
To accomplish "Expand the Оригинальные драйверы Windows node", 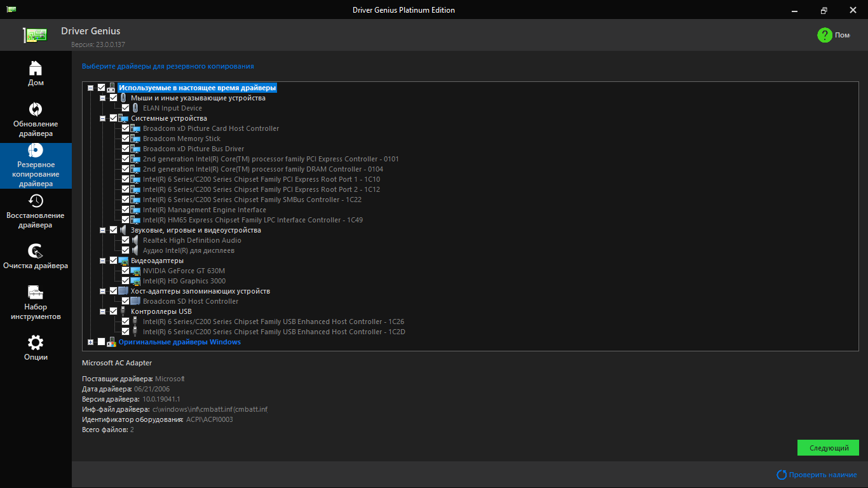I will coord(91,342).
